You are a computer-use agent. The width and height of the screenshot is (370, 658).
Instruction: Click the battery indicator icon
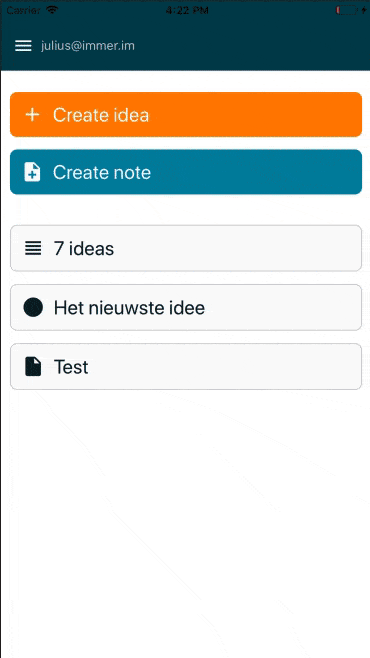[x=347, y=10]
